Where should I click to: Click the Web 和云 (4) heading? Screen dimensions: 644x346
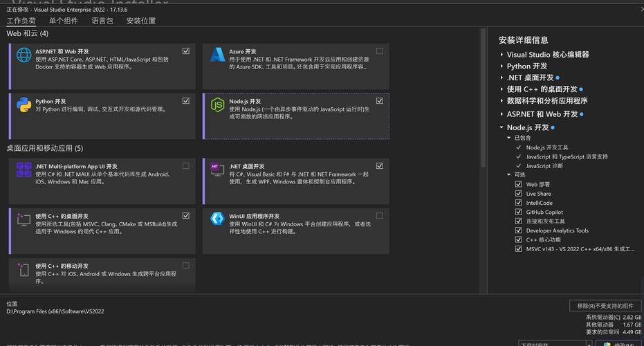[27, 33]
